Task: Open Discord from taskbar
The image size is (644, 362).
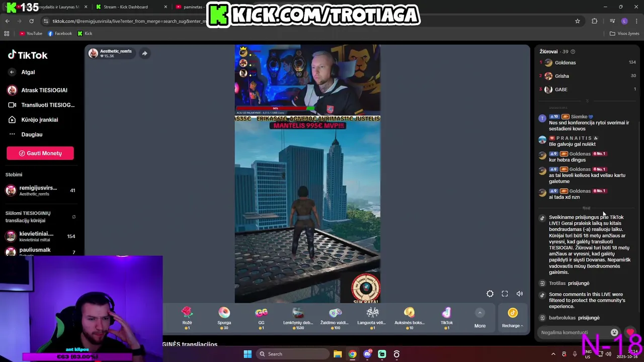Action: point(367,354)
